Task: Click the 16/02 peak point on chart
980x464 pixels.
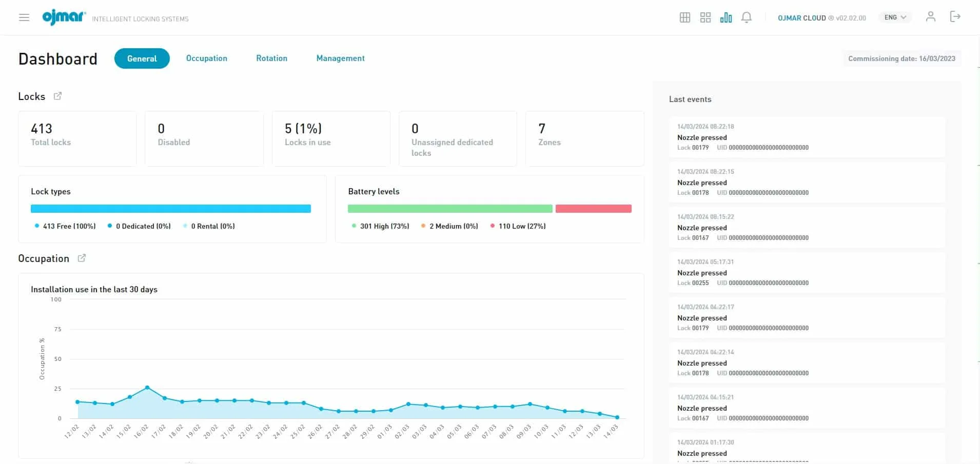Action: coord(147,388)
